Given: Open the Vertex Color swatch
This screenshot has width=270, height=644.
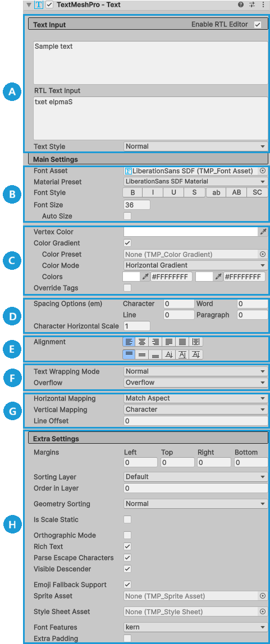Looking at the screenshot, I should [x=191, y=232].
